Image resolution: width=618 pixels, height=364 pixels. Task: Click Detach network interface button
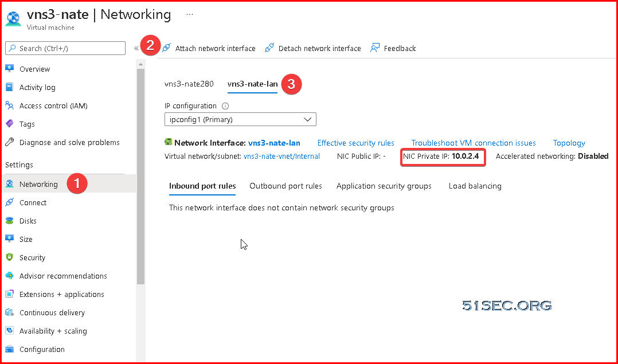[x=312, y=48]
